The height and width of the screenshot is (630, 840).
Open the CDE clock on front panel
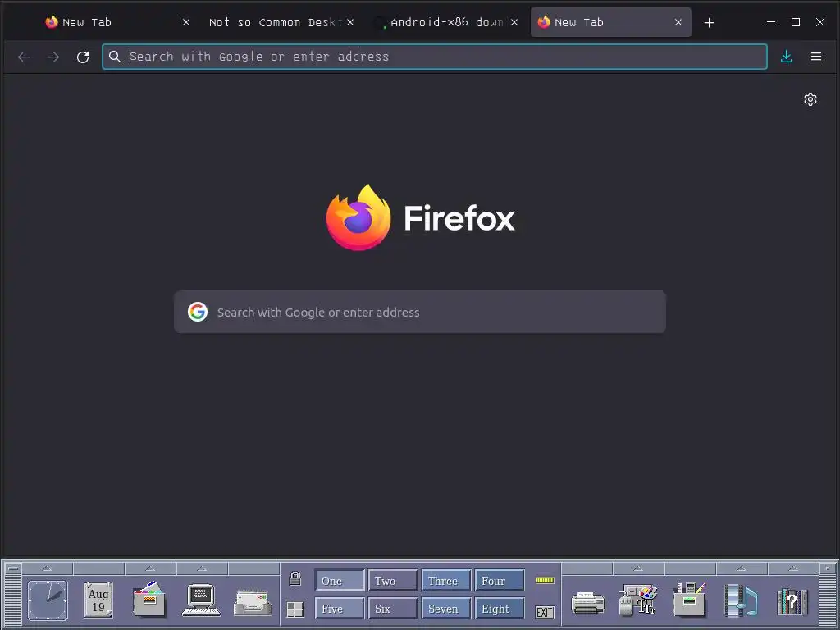tap(48, 600)
